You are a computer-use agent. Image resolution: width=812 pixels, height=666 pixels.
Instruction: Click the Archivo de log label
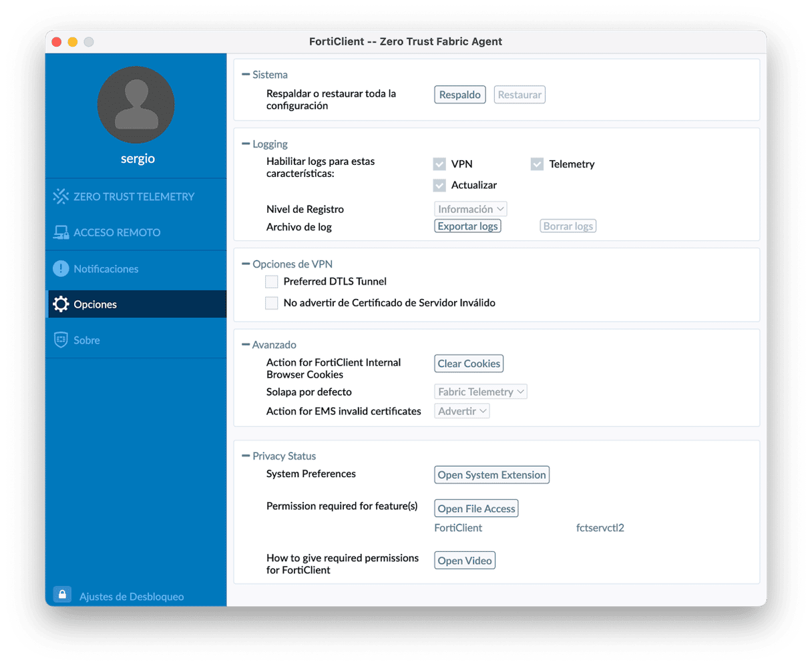click(x=299, y=227)
